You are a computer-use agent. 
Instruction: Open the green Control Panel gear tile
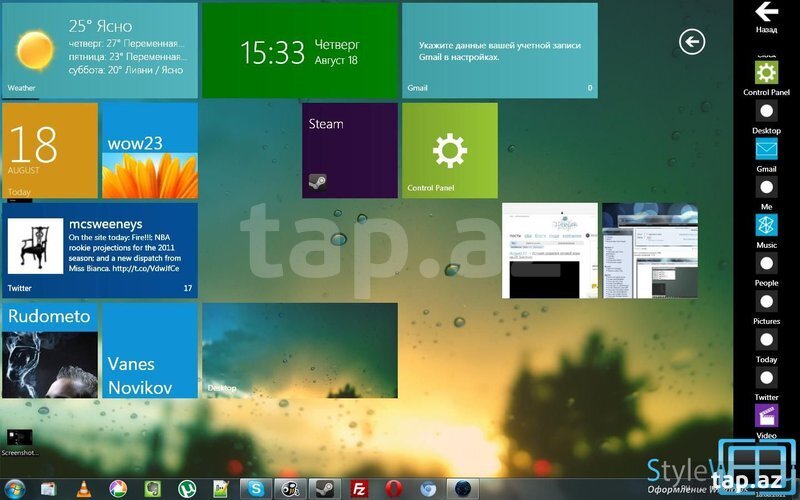pos(449,150)
